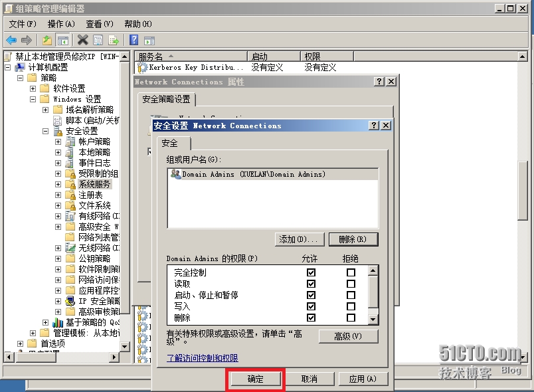Click the Forward arrow toolbar icon
The width and height of the screenshot is (534, 392).
pos(26,40)
